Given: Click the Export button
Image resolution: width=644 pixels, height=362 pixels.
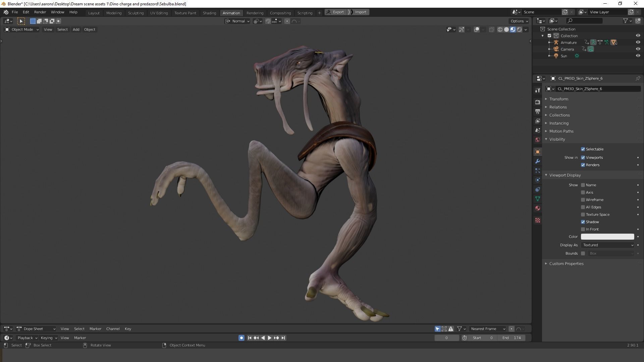Looking at the screenshot, I should 335,12.
